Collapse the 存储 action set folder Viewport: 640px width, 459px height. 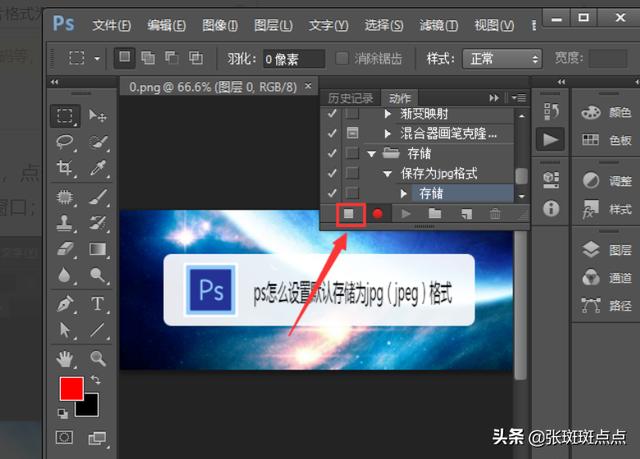[371, 153]
